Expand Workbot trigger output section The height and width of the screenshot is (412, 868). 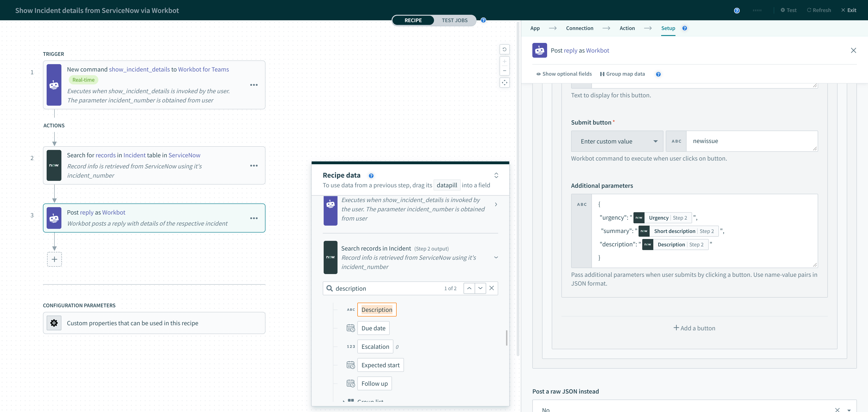tap(496, 204)
